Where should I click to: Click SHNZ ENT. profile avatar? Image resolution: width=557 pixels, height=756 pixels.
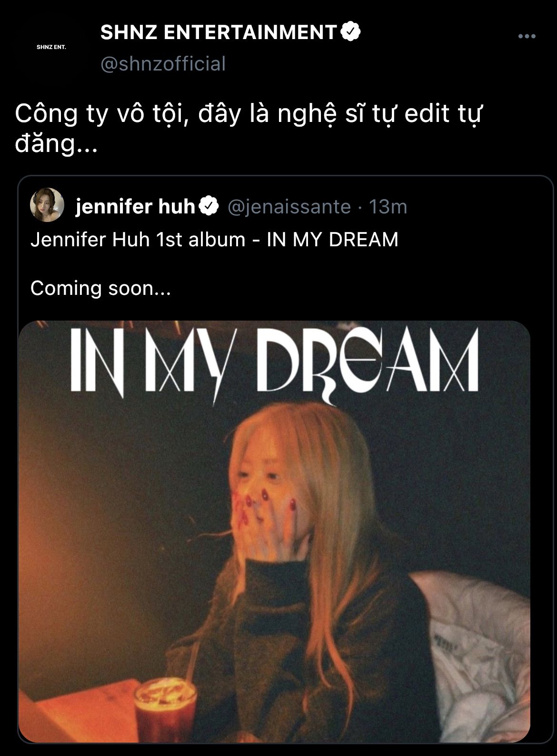pyautogui.click(x=51, y=47)
